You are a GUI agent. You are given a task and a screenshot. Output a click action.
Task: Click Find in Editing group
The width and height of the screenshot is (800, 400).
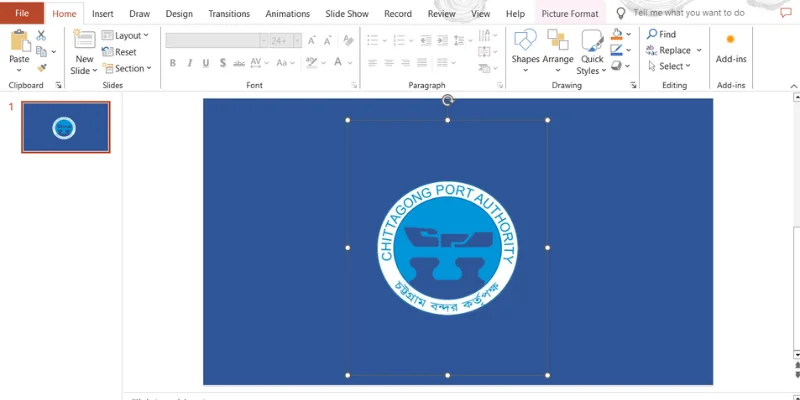point(661,34)
